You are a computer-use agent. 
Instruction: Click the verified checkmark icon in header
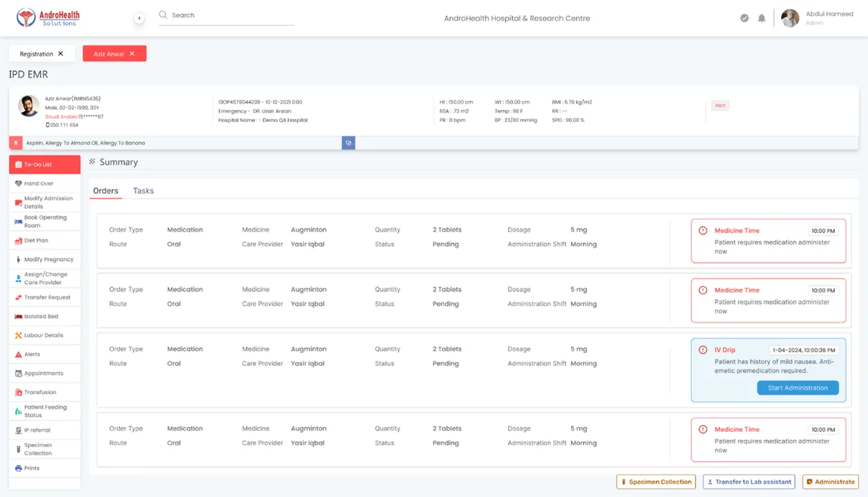(x=745, y=18)
